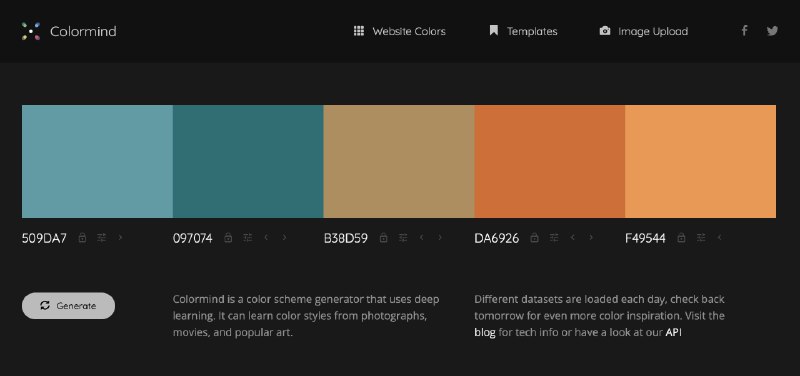Open the Image Upload page
This screenshot has width=800, height=376.
click(x=643, y=31)
